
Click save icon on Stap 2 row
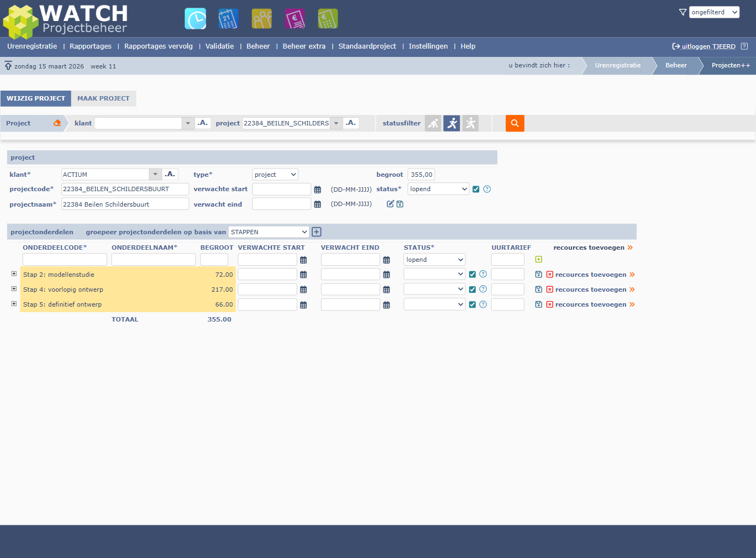point(539,275)
